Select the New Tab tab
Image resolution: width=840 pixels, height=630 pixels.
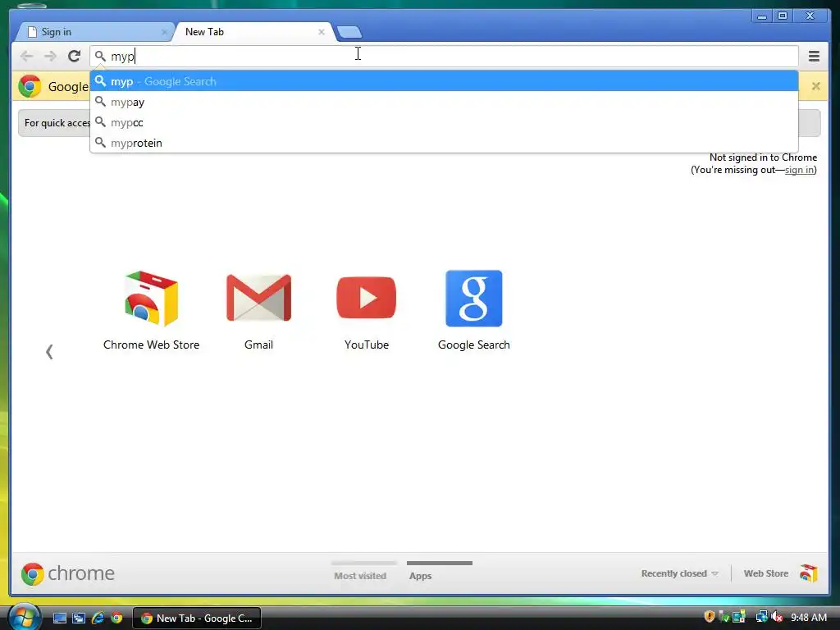(254, 32)
